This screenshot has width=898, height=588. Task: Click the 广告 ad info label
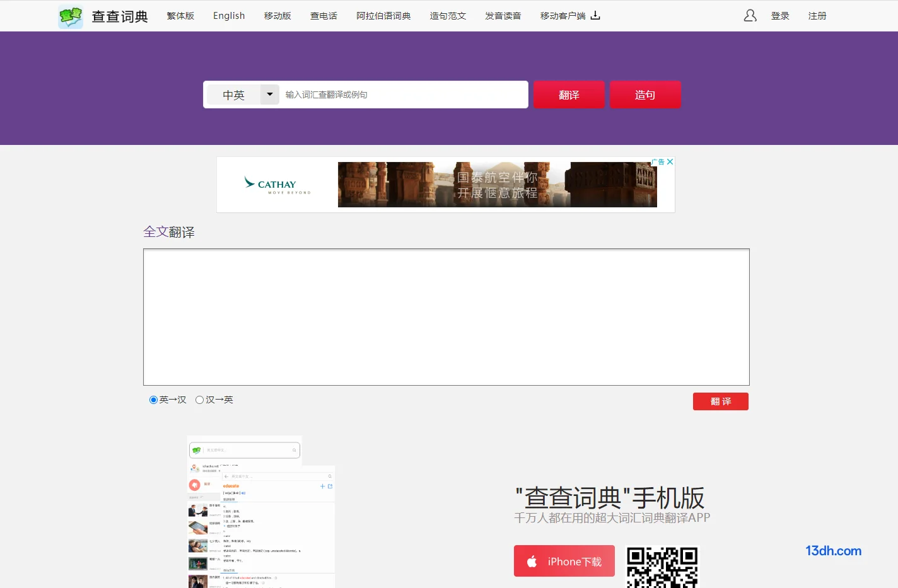click(x=658, y=162)
